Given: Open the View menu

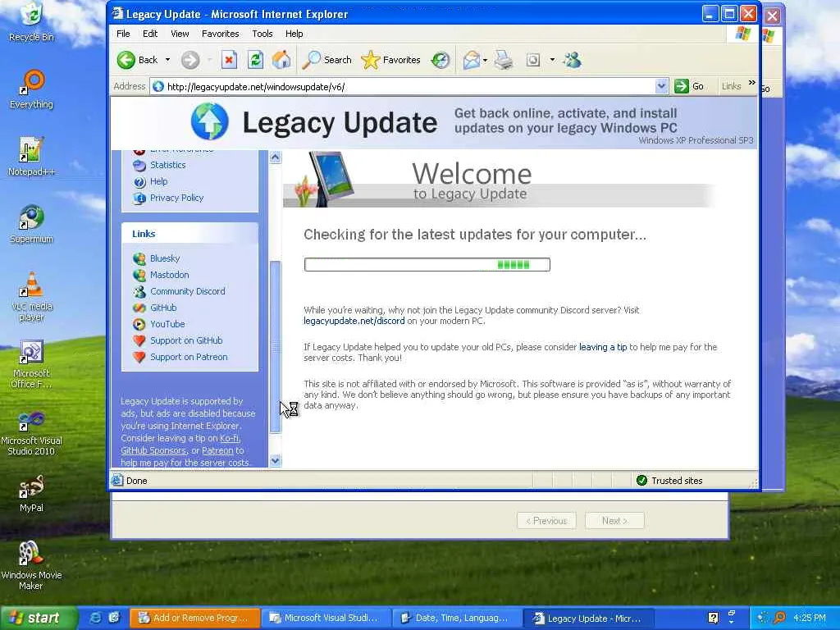Looking at the screenshot, I should click(180, 33).
